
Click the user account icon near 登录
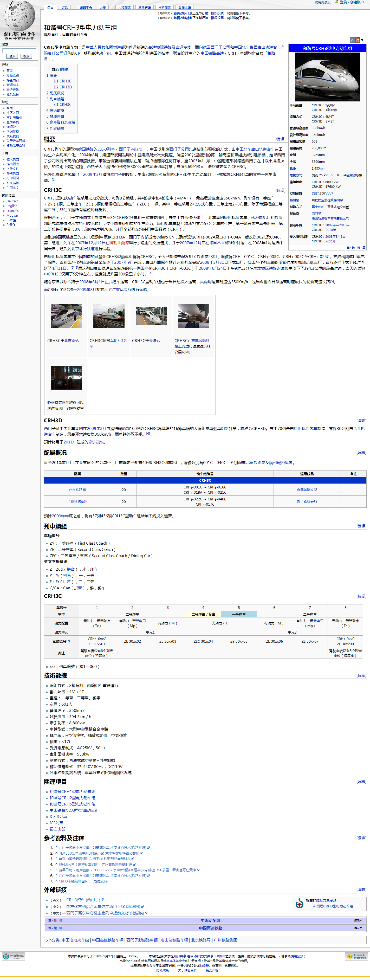point(336,2)
